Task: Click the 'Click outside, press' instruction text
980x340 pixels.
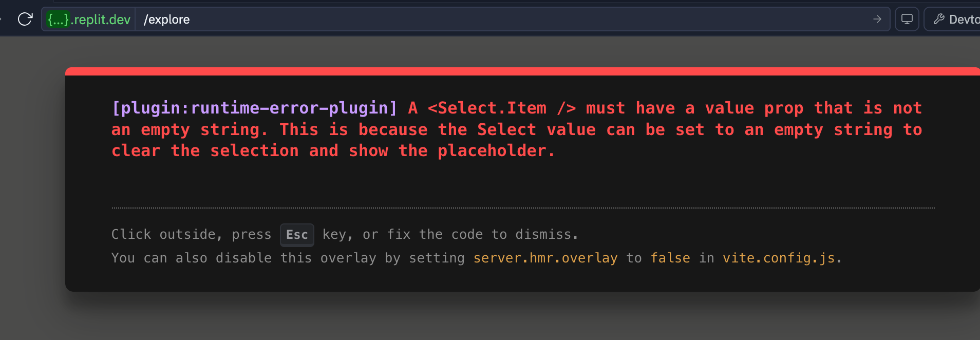Action: (191, 235)
